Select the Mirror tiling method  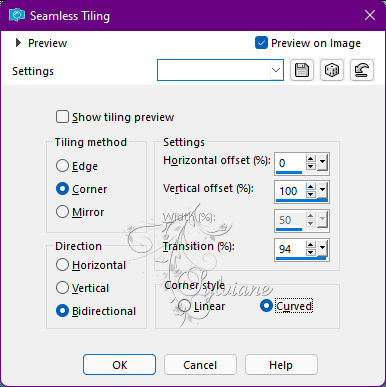62,212
